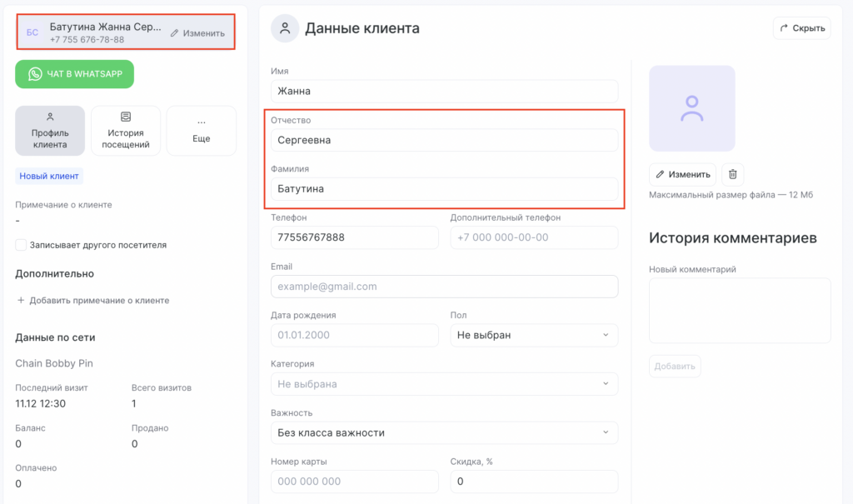Viewport: 853px width, 504px height.
Task: Expand the Пол dropdown
Action: pos(533,335)
